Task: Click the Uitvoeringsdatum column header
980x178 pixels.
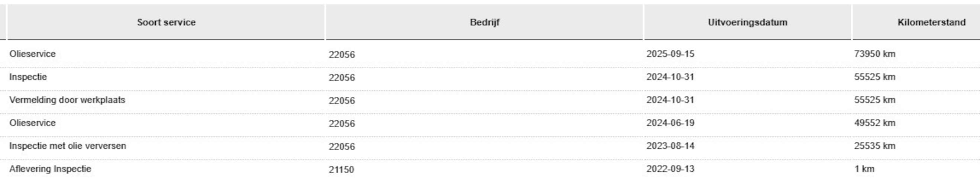Action: coord(747,22)
